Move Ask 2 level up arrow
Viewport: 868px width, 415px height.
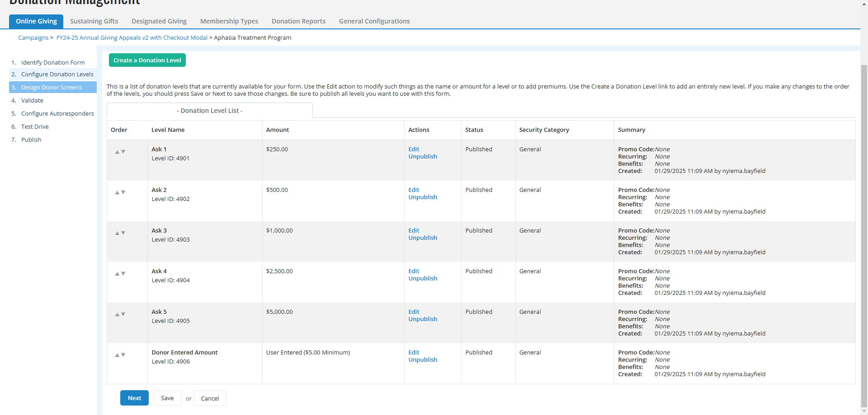tap(117, 192)
